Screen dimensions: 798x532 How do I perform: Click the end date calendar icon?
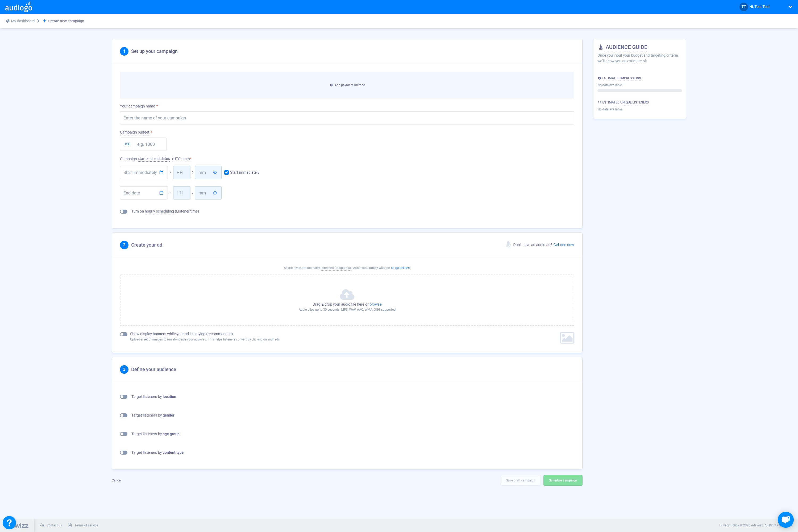(161, 193)
